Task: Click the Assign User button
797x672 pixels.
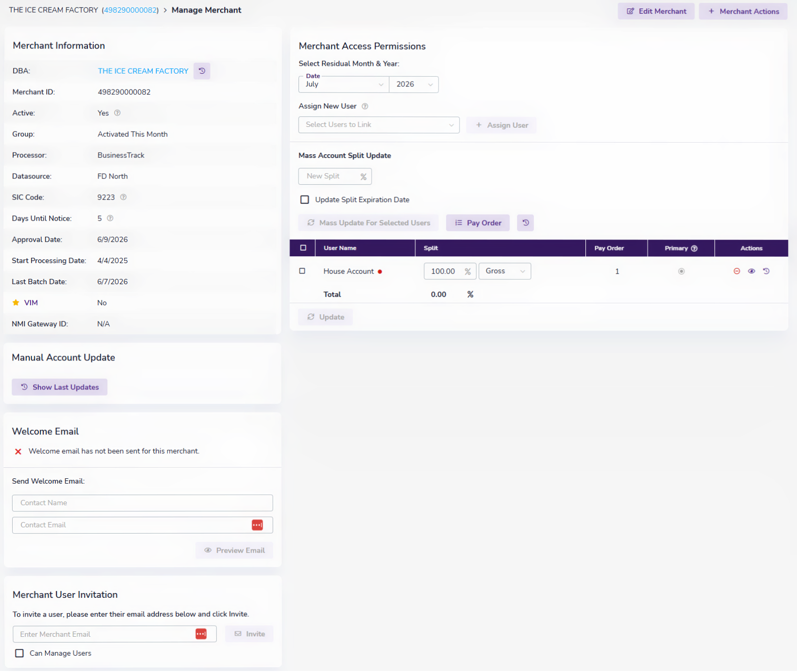Action: point(502,125)
